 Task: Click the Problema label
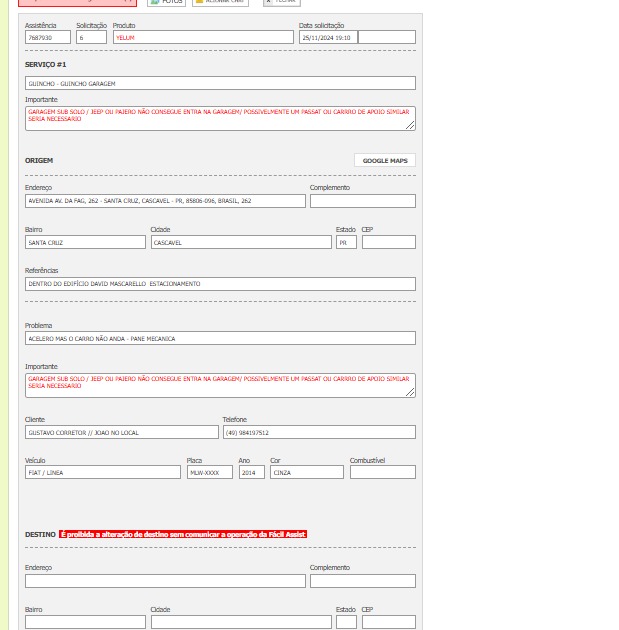tap(39, 325)
